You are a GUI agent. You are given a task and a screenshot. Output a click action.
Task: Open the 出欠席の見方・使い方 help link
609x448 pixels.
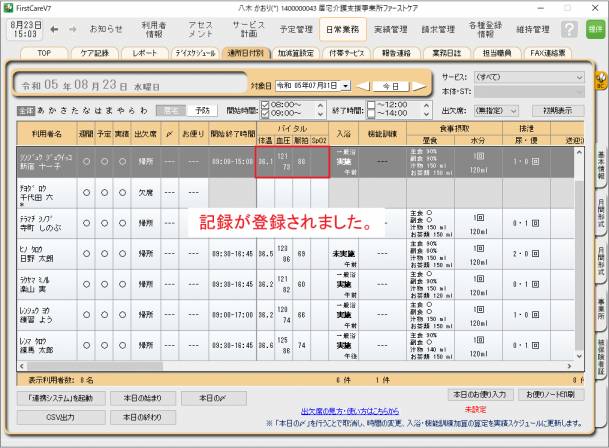coord(348,410)
